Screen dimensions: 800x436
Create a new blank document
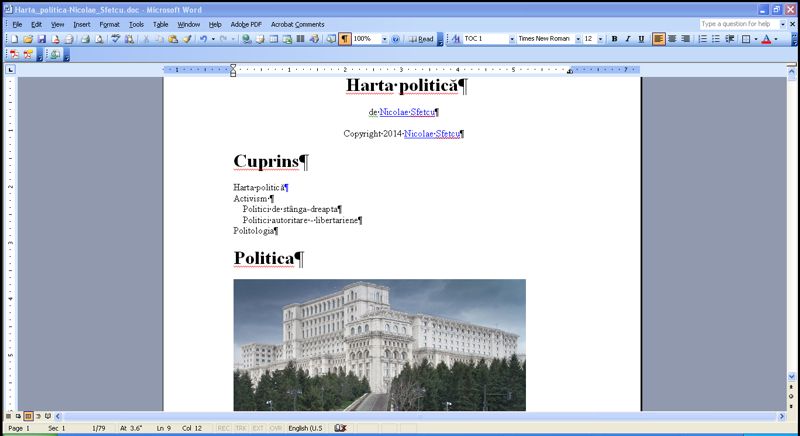(15, 39)
